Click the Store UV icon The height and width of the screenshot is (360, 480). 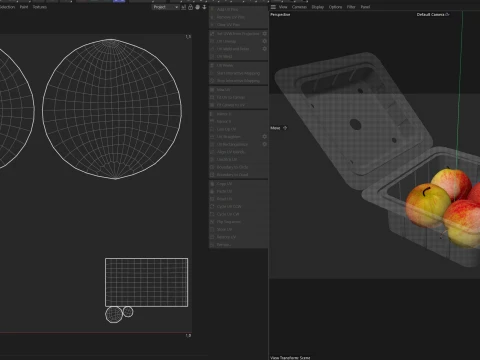point(212,230)
